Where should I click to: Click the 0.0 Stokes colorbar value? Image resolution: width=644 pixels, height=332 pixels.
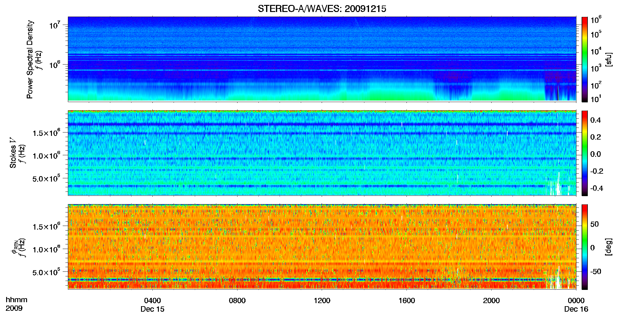[595, 154]
